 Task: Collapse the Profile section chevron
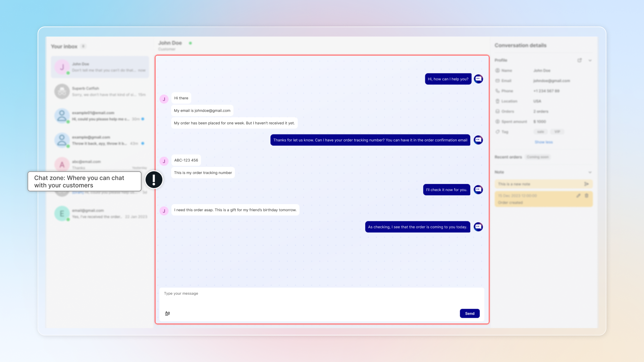[x=590, y=61]
